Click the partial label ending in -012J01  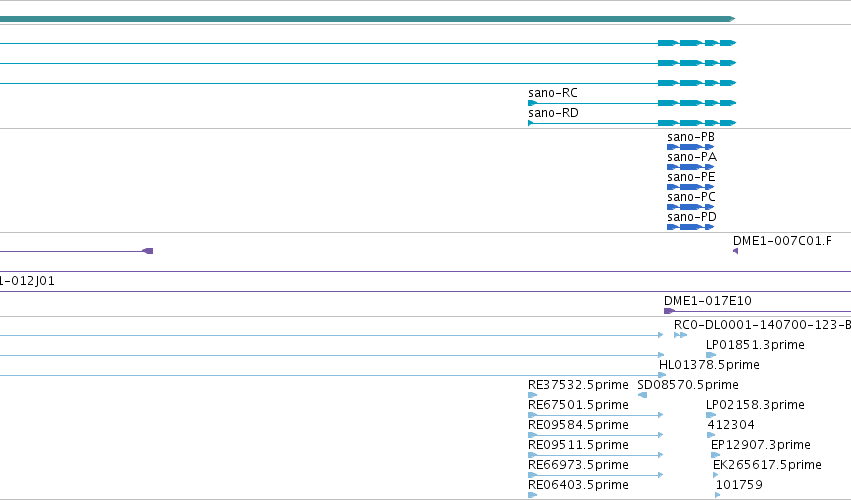click(x=27, y=281)
